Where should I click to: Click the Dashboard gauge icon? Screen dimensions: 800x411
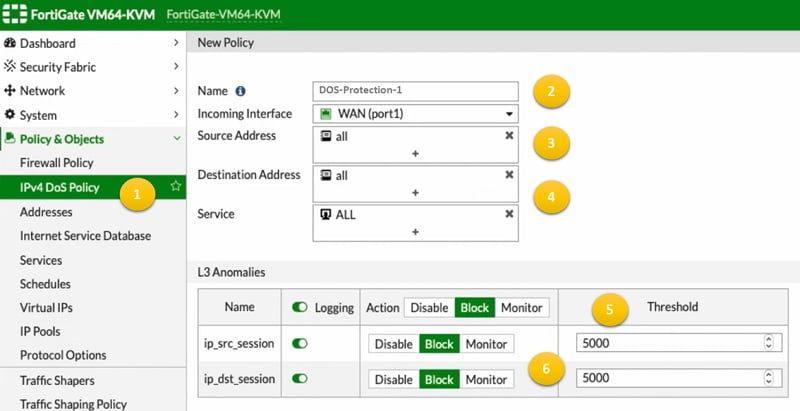click(x=10, y=43)
